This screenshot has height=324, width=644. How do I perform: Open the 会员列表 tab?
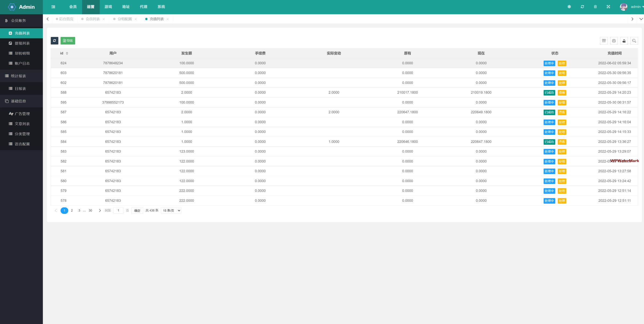93,19
